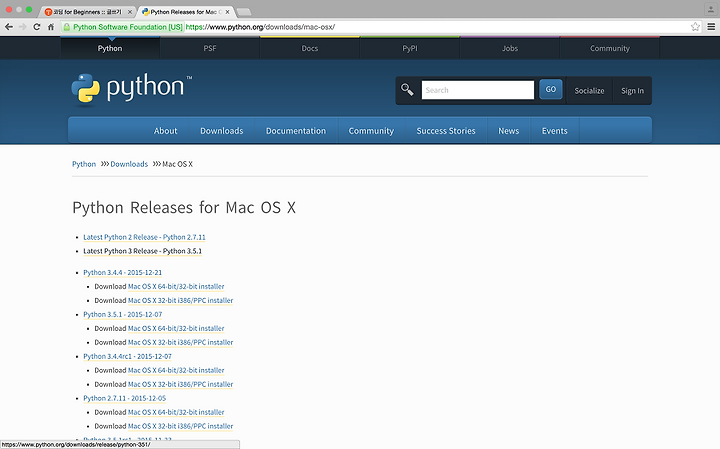Click the Python logo in the header
720x449 pixels.
132,88
